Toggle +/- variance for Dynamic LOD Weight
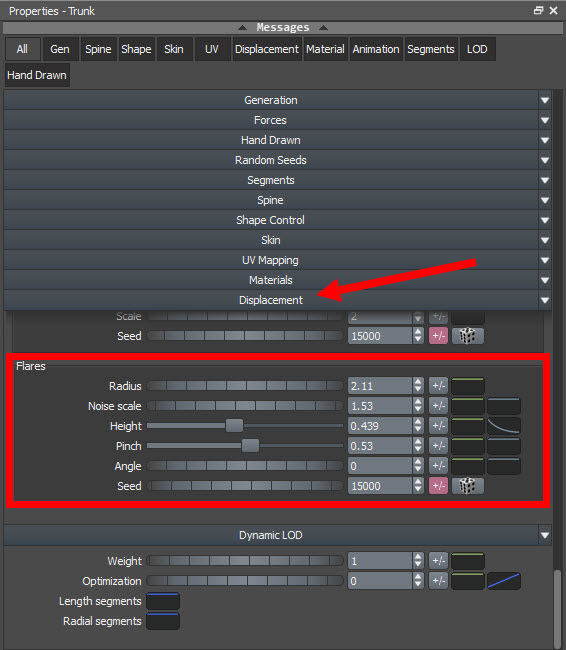 pos(438,561)
